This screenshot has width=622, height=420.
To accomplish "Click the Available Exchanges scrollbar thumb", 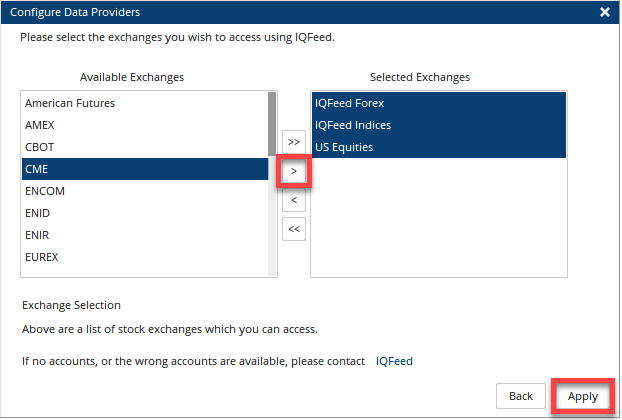I will [272, 124].
